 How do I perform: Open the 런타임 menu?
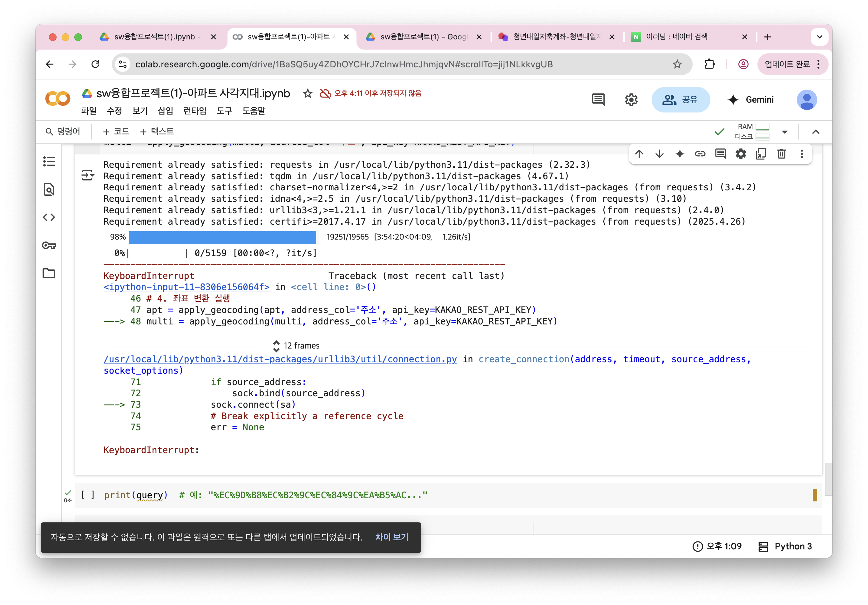click(195, 111)
